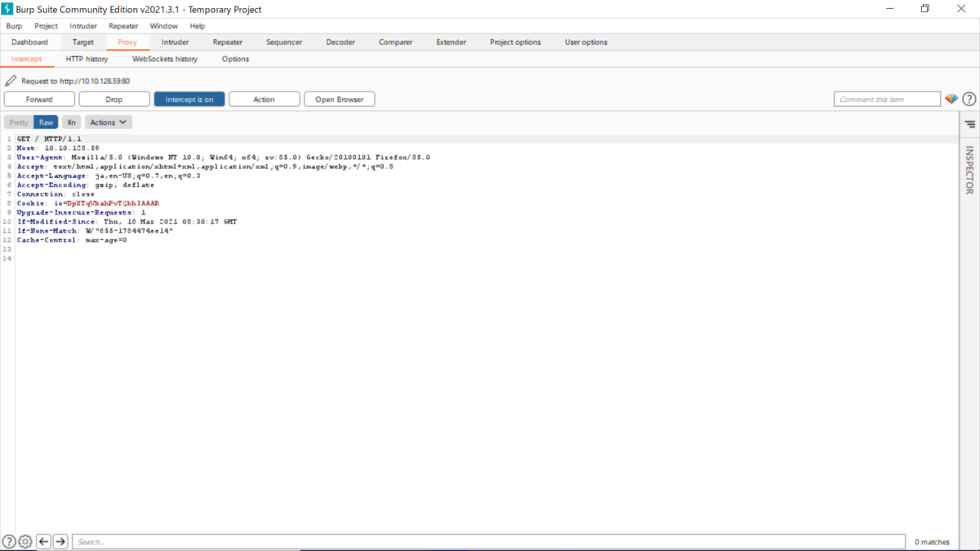The height and width of the screenshot is (551, 980).
Task: Switch to the Decoder tab
Action: (x=341, y=42)
